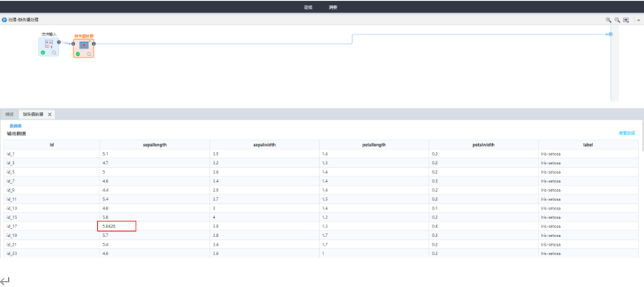Click the 数据集 link above output data
The image size is (644, 287).
pos(15,126)
